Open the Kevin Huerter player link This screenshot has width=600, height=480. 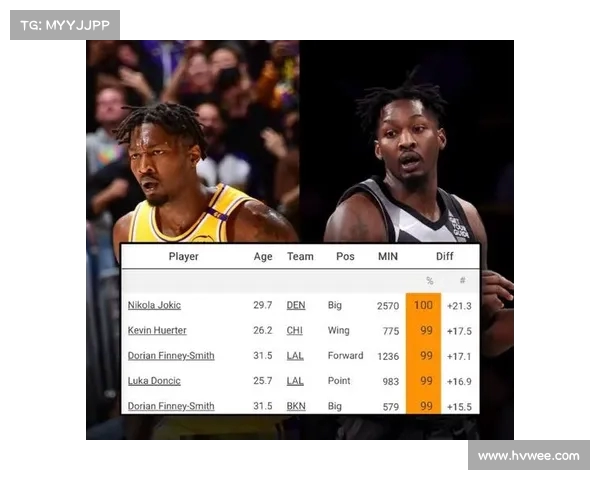click(x=157, y=330)
